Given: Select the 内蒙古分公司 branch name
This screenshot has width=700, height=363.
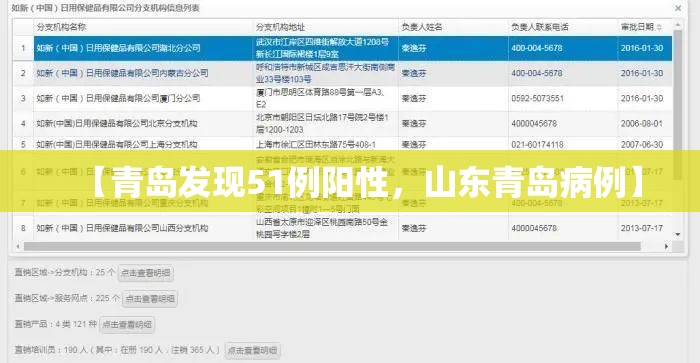Looking at the screenshot, I should pyautogui.click(x=122, y=73).
